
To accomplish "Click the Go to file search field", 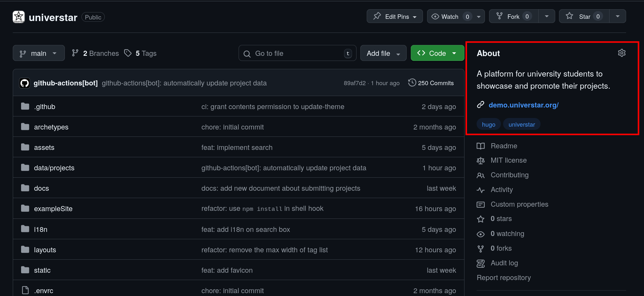I will coord(297,53).
